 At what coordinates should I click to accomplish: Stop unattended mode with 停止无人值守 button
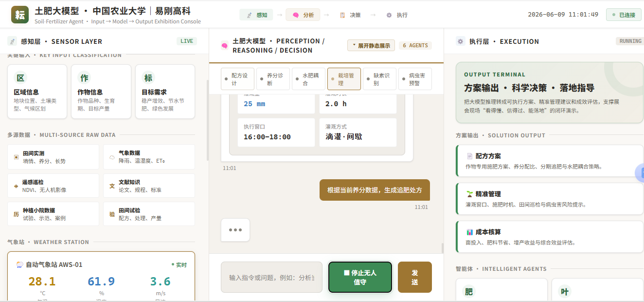pos(360,277)
